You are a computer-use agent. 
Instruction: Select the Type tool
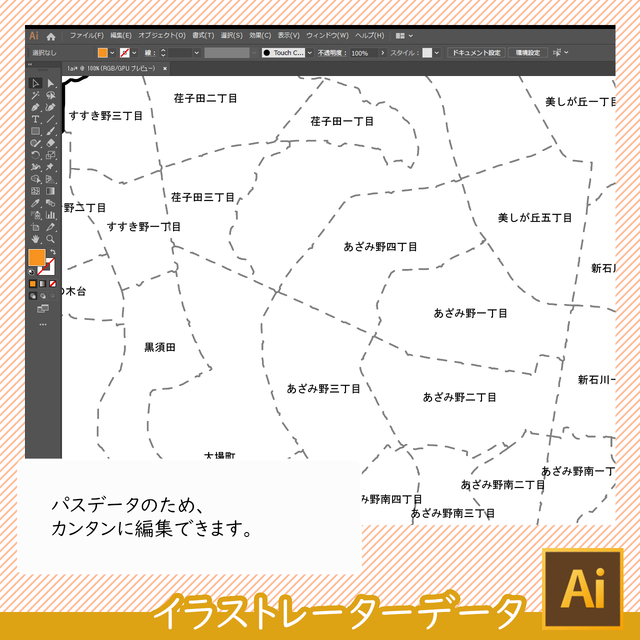(36, 119)
